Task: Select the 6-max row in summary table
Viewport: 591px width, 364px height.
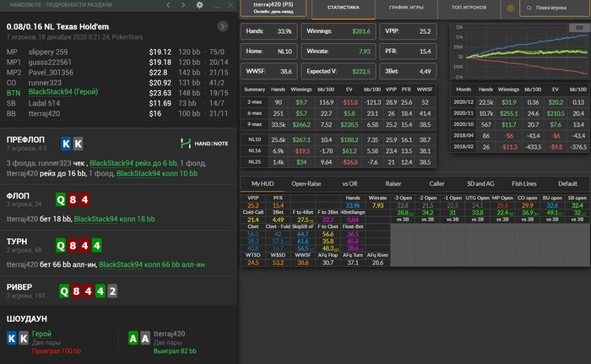Action: pos(338,113)
